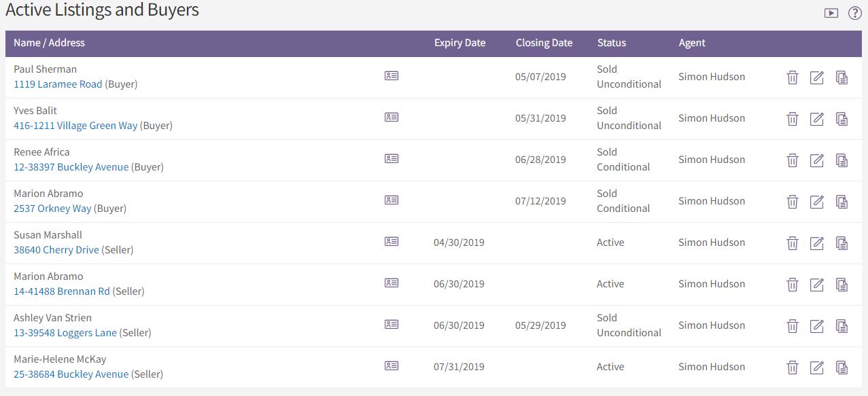This screenshot has height=396, width=868.
Task: Open 416-1211 Village Green Way link
Action: (75, 126)
